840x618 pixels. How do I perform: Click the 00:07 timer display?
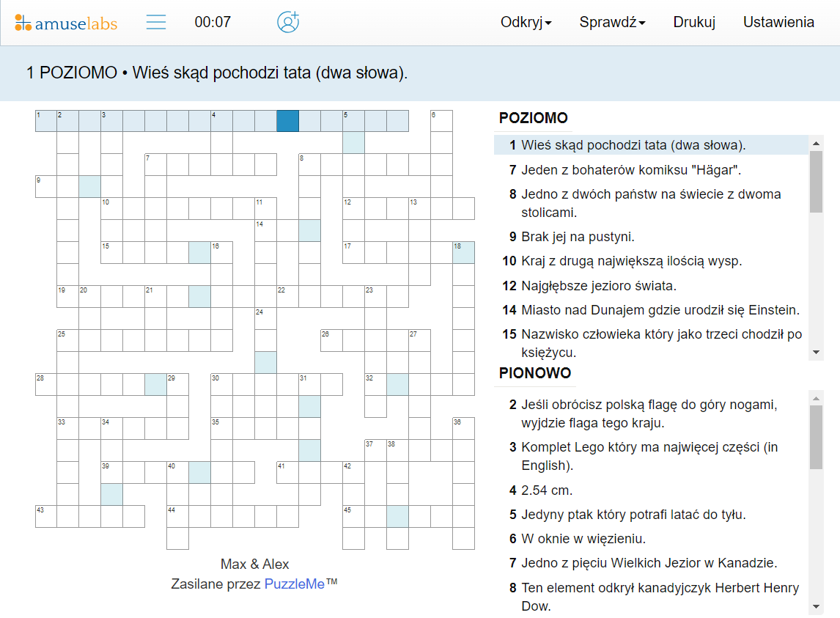[x=213, y=22]
